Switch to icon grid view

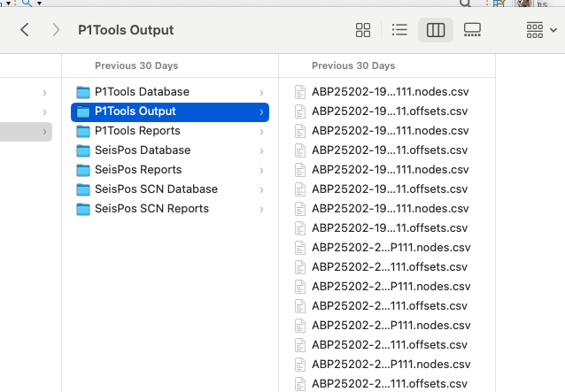[363, 30]
